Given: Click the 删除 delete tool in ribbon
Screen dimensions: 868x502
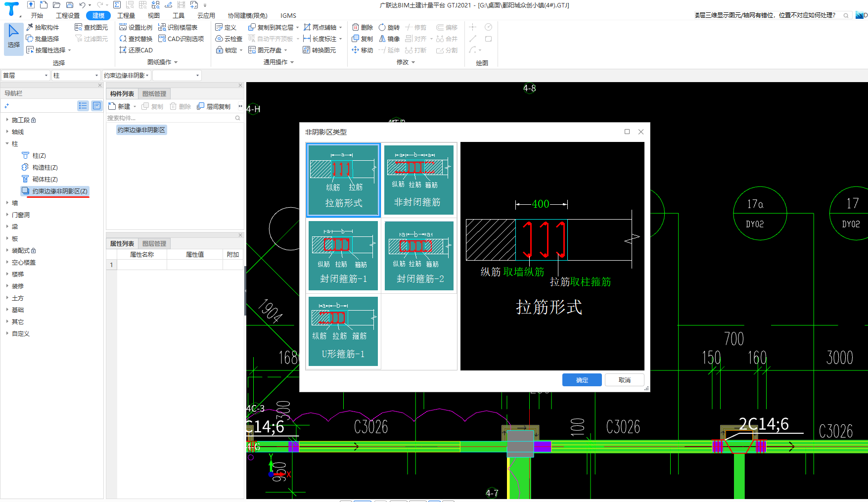Looking at the screenshot, I should click(x=362, y=27).
